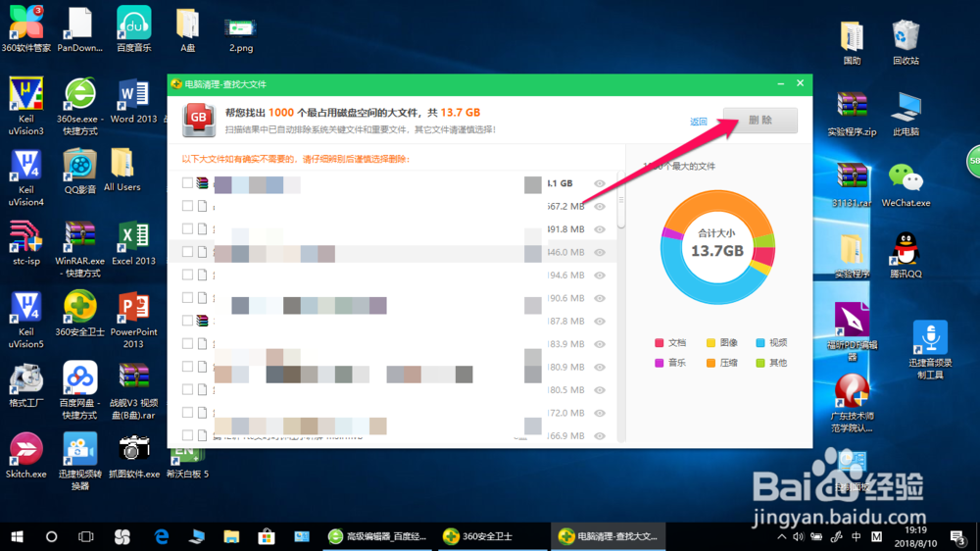Tick the checkbox for the 187.8 MB file

point(187,321)
